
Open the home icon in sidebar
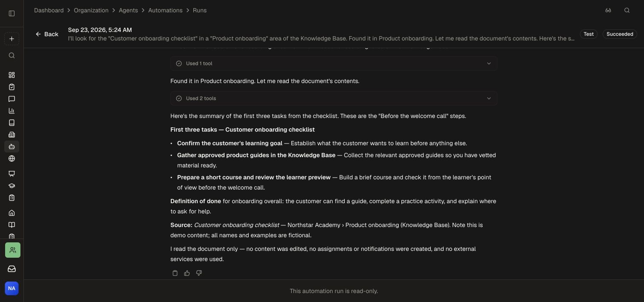point(12,213)
